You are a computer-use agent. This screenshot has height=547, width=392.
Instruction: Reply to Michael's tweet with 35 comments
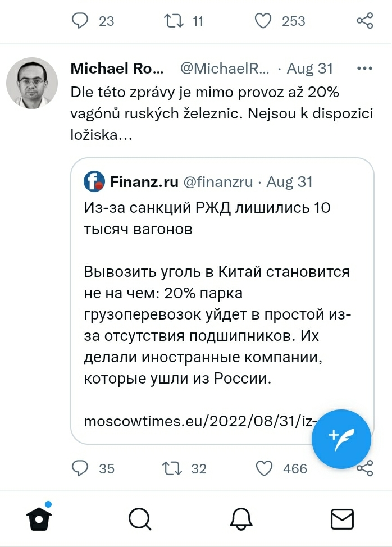click(81, 468)
